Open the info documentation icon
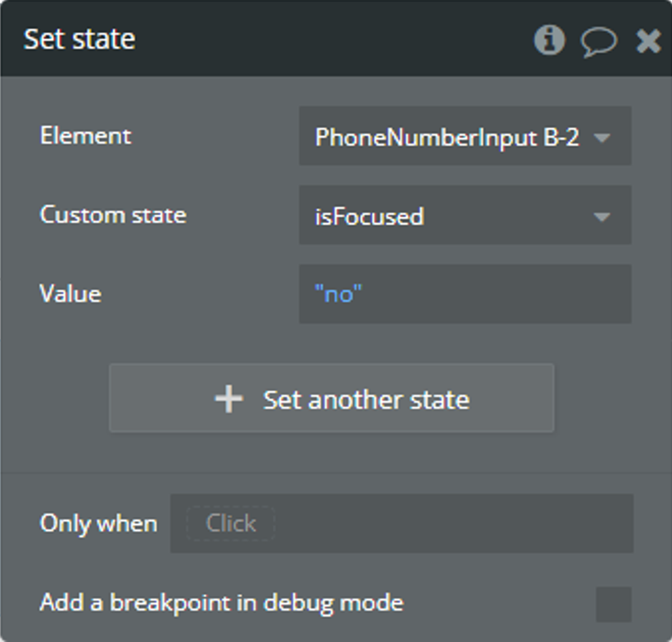Image resolution: width=672 pixels, height=642 pixels. [x=549, y=40]
